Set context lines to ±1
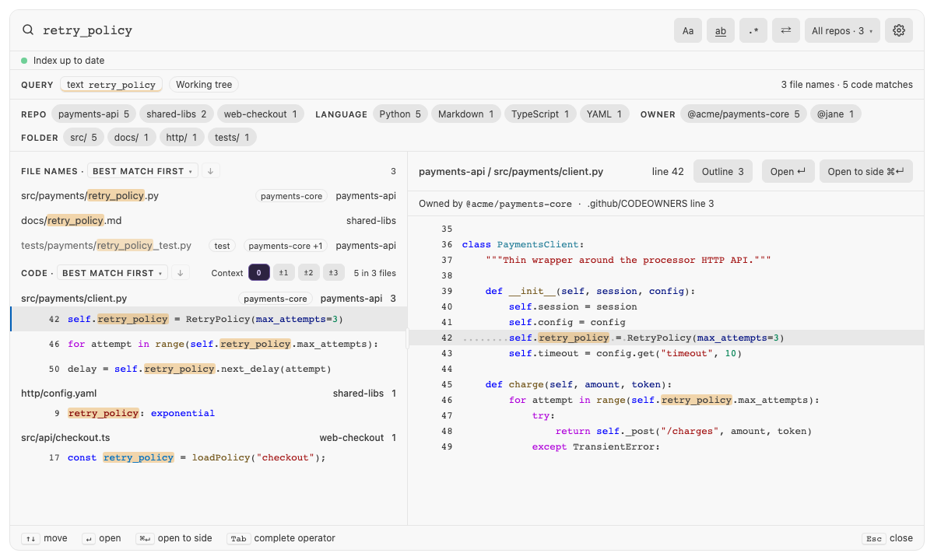The height and width of the screenshot is (560, 934). coord(284,273)
